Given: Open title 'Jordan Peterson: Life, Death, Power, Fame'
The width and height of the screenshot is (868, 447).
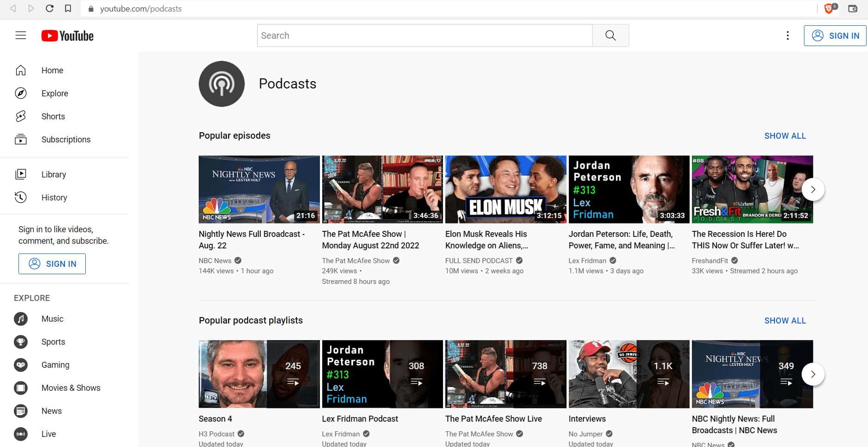Looking at the screenshot, I should [x=621, y=240].
